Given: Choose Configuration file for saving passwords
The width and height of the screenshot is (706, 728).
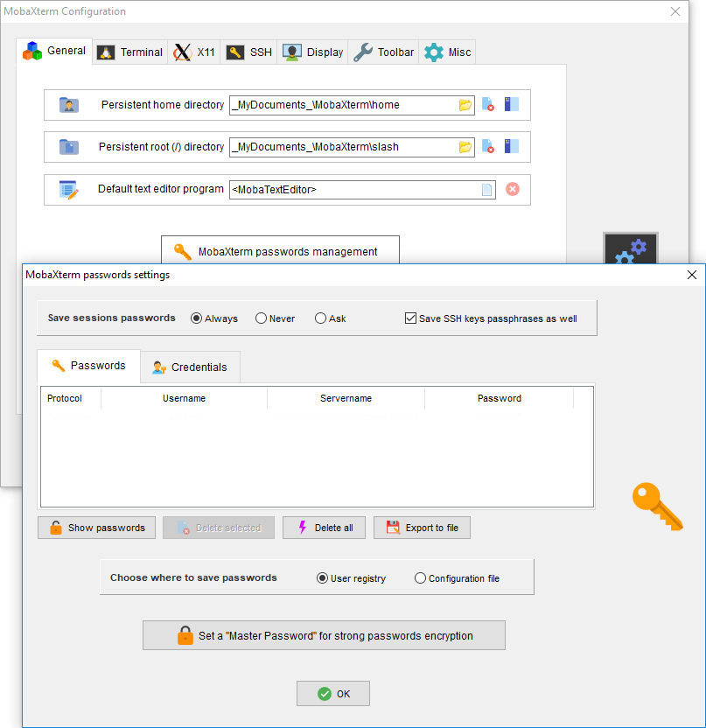Looking at the screenshot, I should [x=457, y=578].
